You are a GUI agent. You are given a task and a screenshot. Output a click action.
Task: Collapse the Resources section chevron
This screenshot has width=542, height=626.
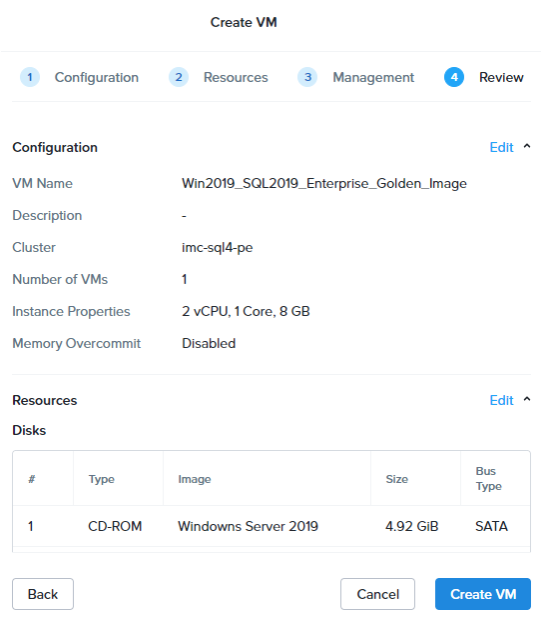[x=527, y=399]
